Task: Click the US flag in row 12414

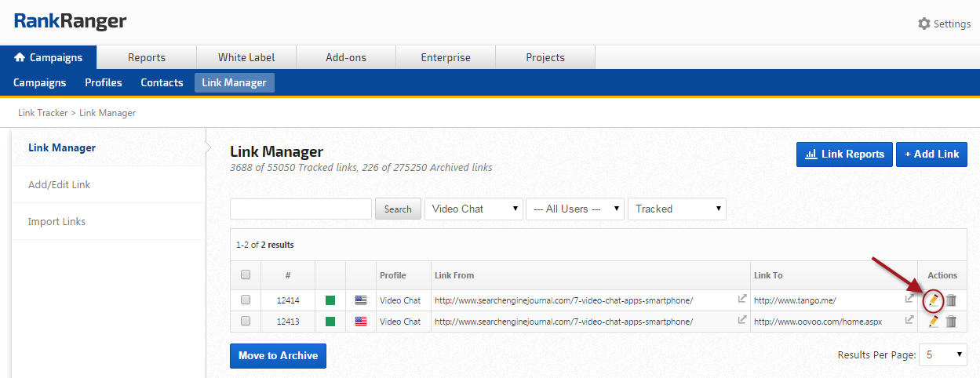Action: click(361, 300)
